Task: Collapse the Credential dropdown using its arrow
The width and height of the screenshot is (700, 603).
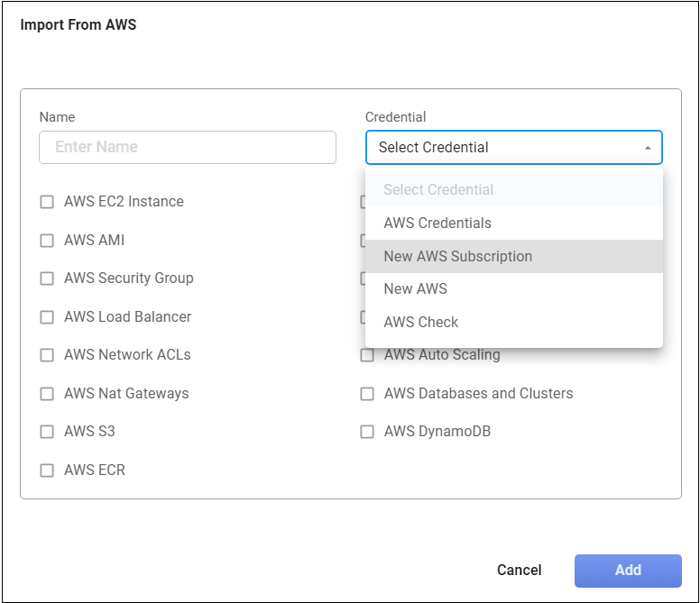Action: (x=647, y=148)
